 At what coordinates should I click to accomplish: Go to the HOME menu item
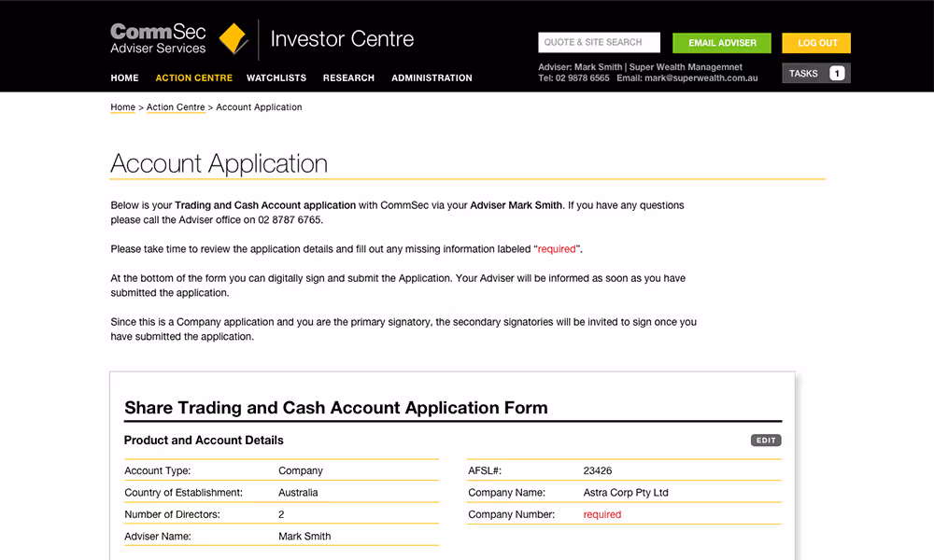coord(124,78)
